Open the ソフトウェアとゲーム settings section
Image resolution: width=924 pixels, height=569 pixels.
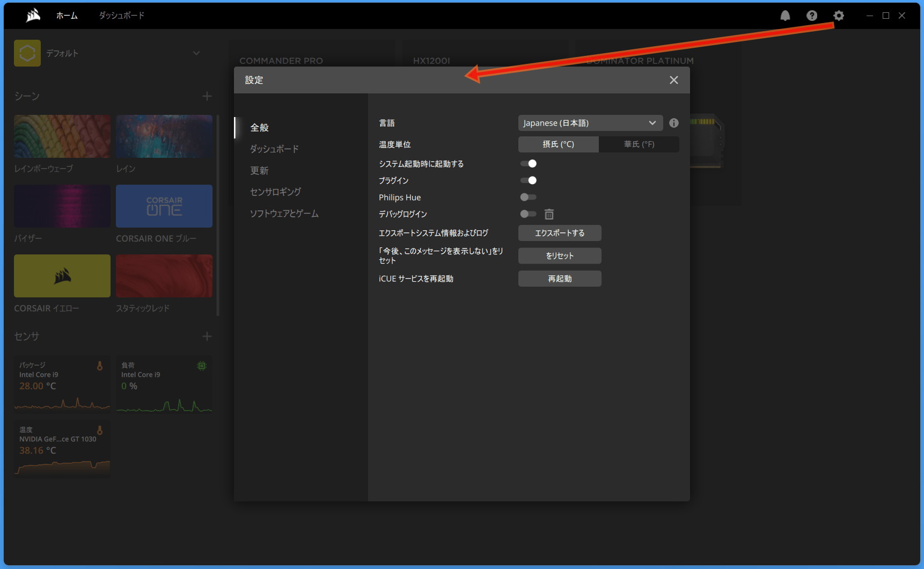(284, 214)
